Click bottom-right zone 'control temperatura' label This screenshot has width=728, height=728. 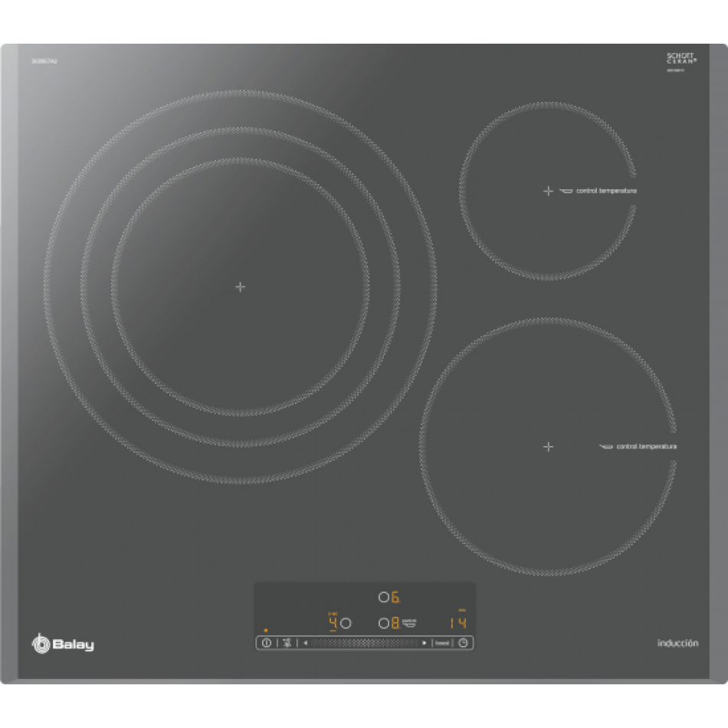click(x=646, y=446)
